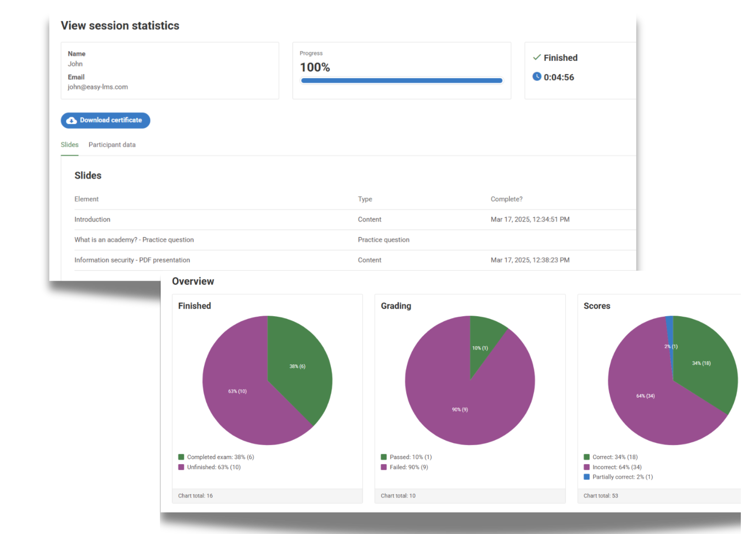Select the Slides tab

69,145
